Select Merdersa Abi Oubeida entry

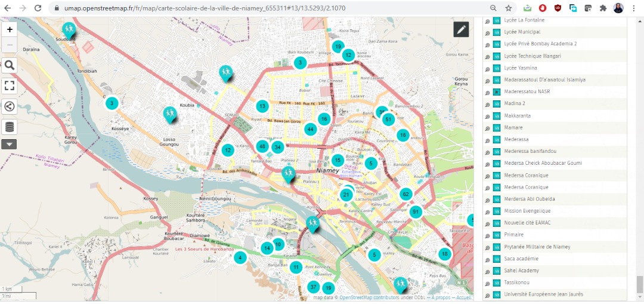[x=530, y=199]
